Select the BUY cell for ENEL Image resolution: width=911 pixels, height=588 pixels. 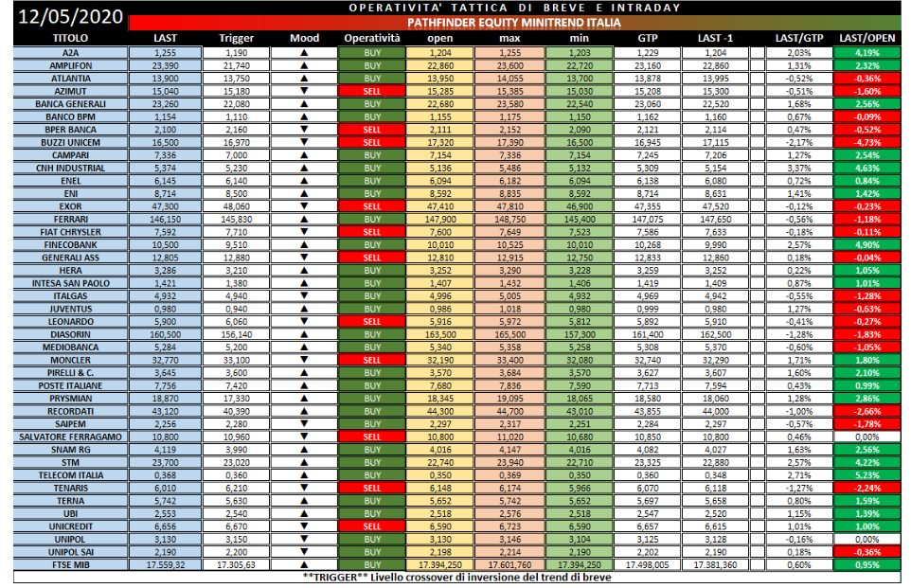[x=372, y=181]
